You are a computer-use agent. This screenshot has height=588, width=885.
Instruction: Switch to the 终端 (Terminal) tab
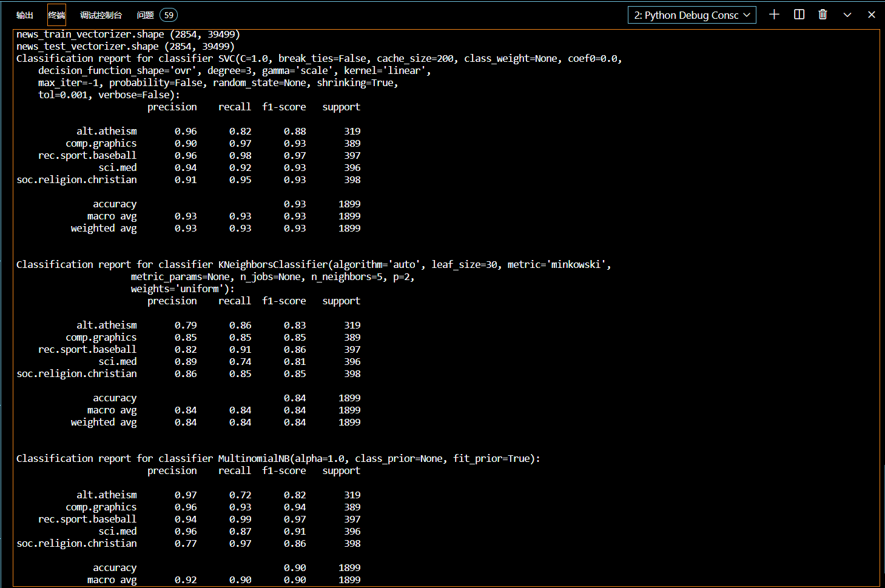pyautogui.click(x=56, y=15)
